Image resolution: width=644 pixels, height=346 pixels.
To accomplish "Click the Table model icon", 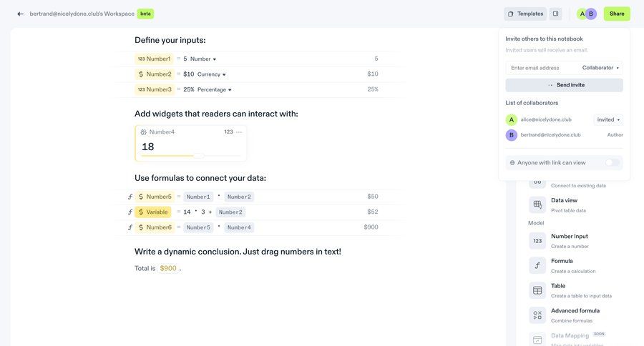I will pyautogui.click(x=537, y=290).
